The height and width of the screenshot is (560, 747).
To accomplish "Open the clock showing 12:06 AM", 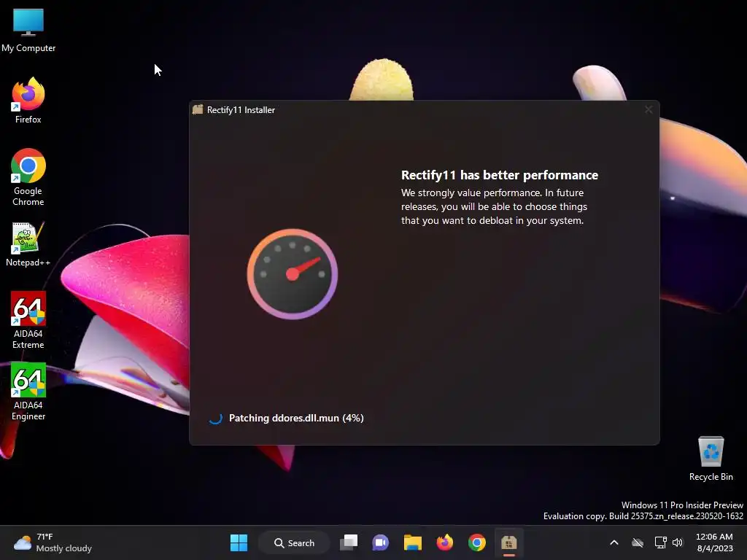I will 714,542.
